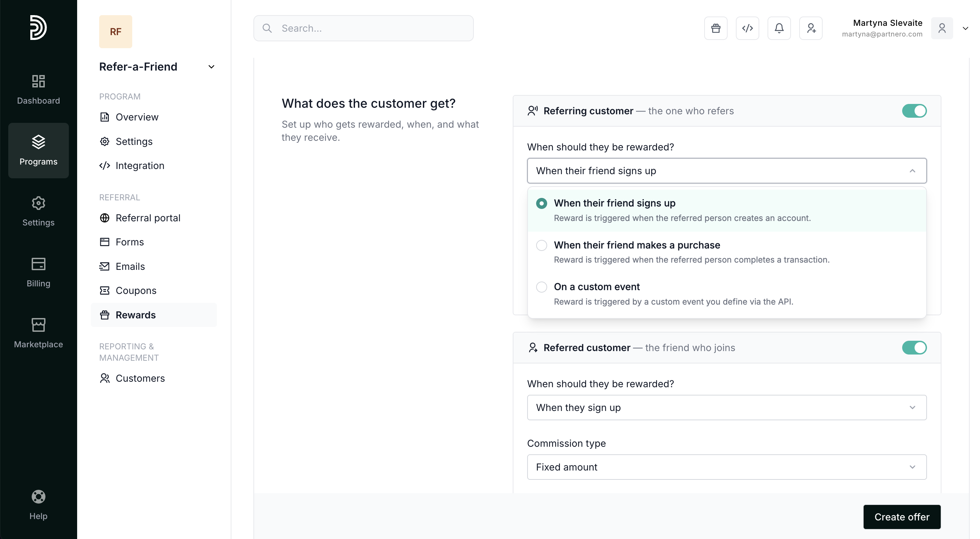Screen dimensions: 980x539
Task: Open Dashboard from the dark sidebar
Action: [x=39, y=90]
